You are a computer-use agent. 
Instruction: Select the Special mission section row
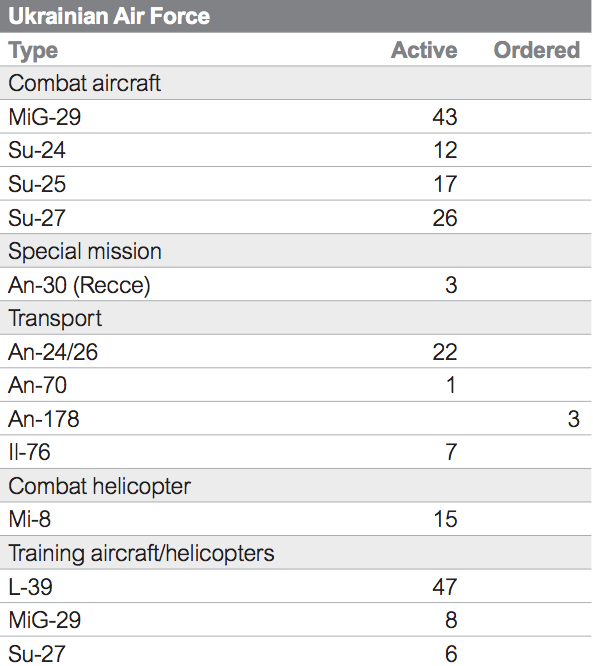pyautogui.click(x=296, y=251)
